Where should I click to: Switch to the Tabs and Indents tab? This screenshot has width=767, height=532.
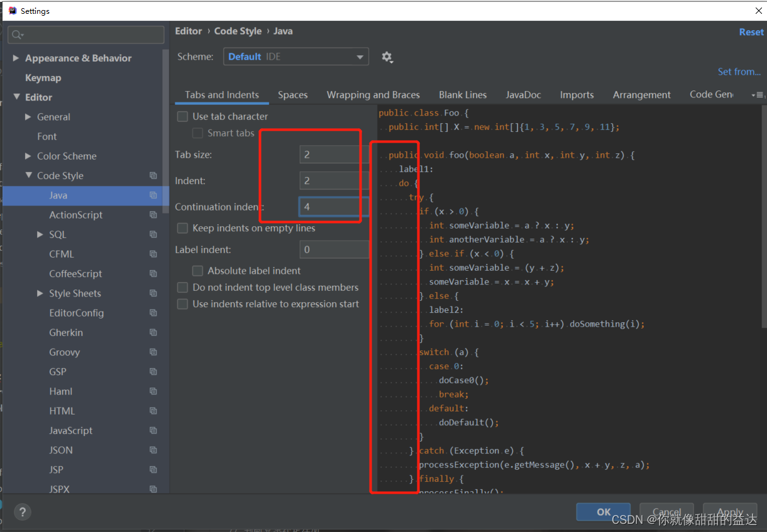(222, 95)
